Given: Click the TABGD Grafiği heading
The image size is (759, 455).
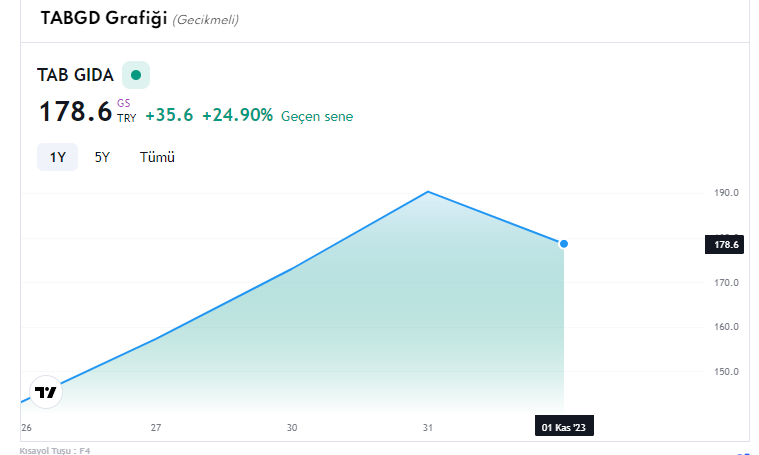Looking at the screenshot, I should tap(104, 18).
